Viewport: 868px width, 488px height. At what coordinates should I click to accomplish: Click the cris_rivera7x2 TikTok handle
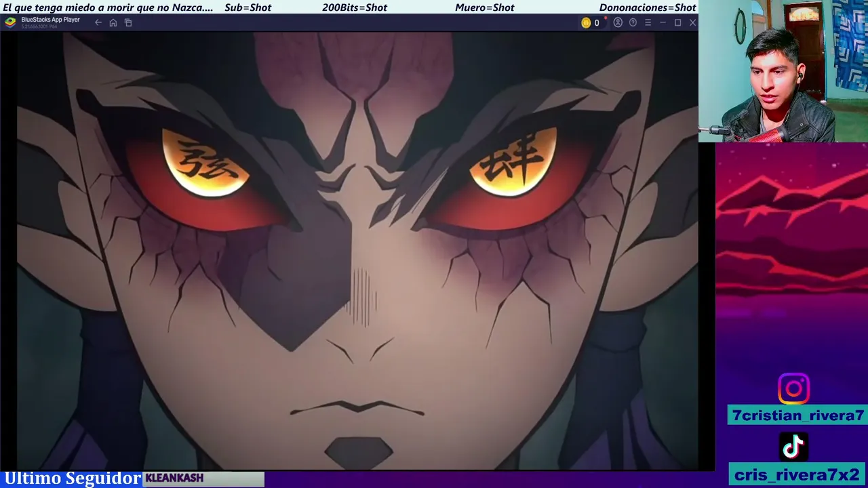(x=797, y=474)
